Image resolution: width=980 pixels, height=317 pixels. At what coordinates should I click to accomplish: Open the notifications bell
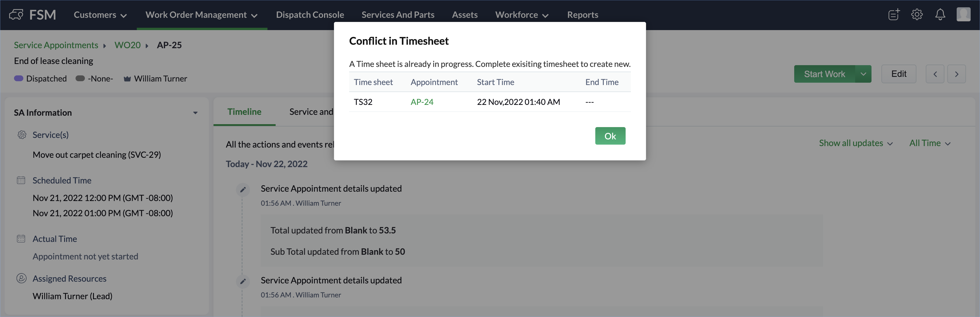tap(940, 15)
